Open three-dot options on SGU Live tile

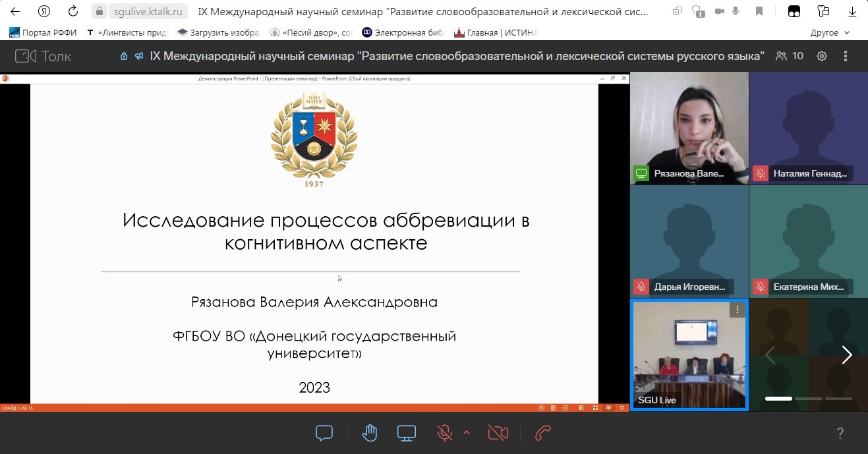coord(737,310)
